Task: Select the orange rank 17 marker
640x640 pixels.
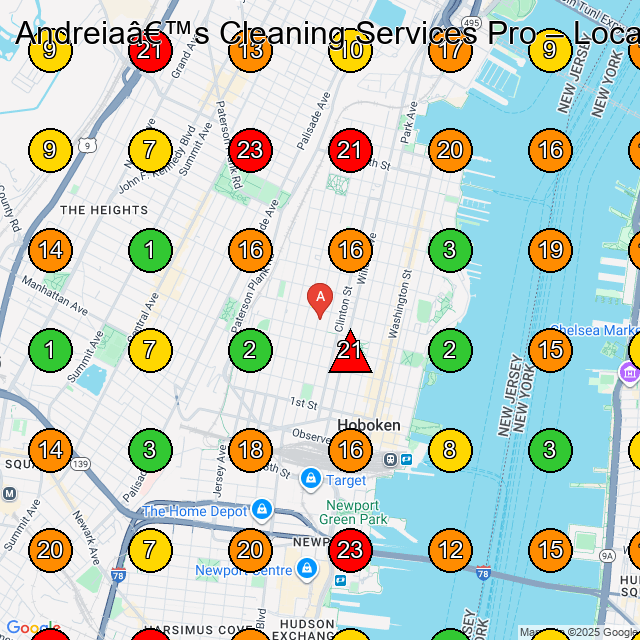Action: click(x=450, y=50)
